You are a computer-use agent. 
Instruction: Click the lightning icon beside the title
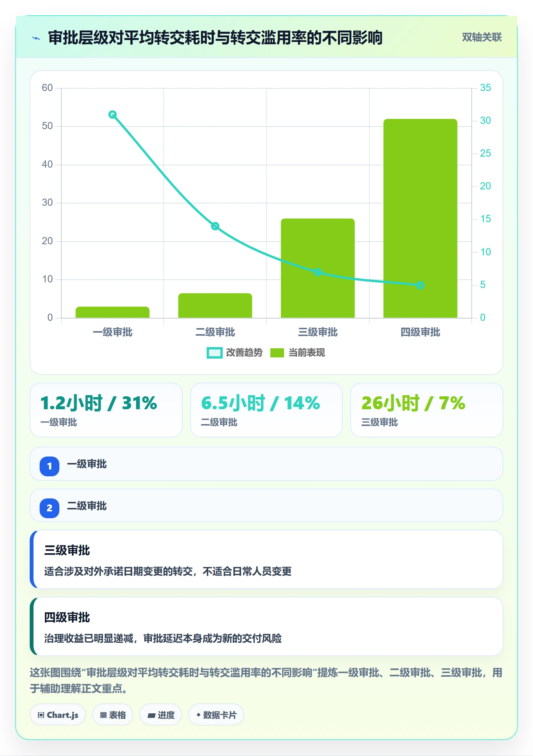pos(36,38)
